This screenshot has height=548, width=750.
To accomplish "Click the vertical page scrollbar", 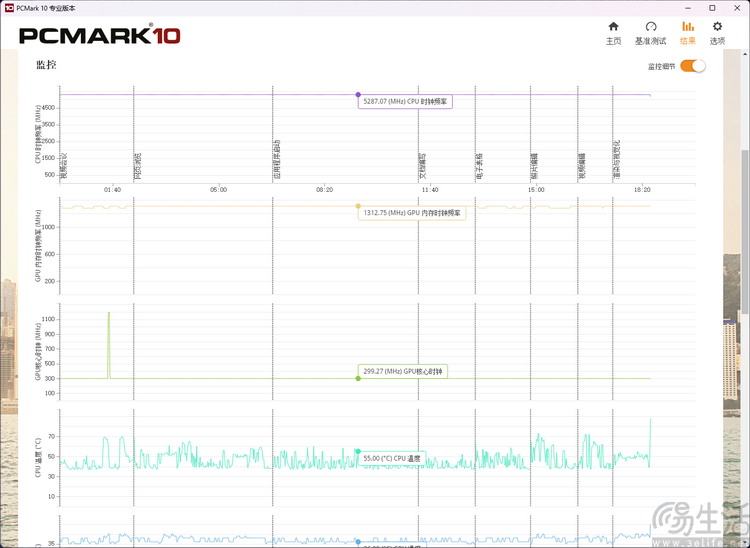I will click(746, 230).
